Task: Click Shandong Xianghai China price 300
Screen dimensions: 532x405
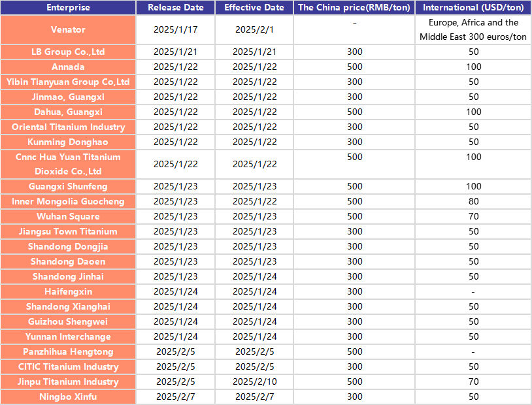Action: 354,306
